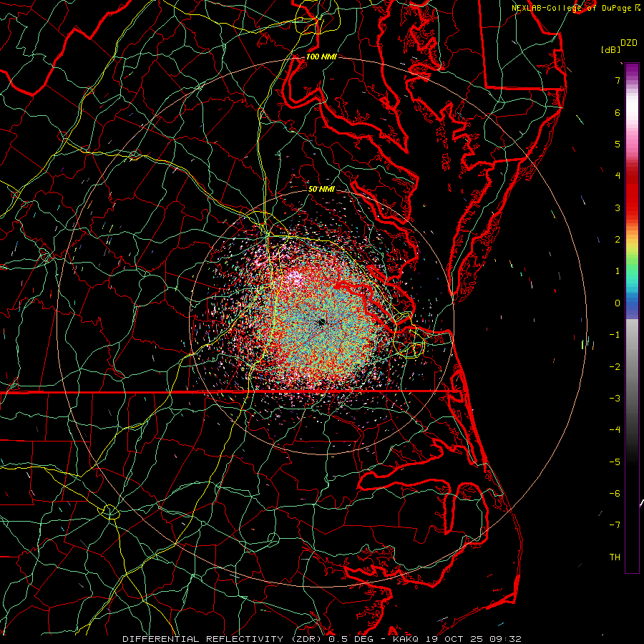Screen dimensions: 644x644
Task: Click the 100 NMI range ring label
Action: pos(321,57)
